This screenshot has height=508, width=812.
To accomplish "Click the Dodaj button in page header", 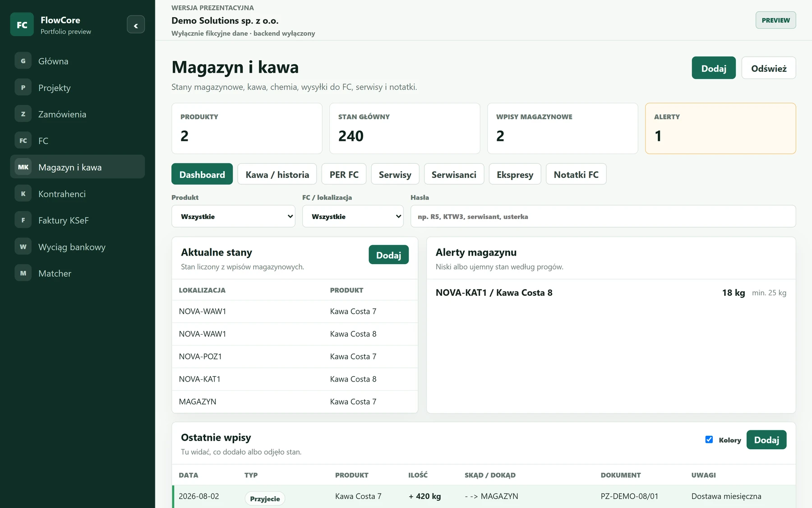I will [714, 68].
